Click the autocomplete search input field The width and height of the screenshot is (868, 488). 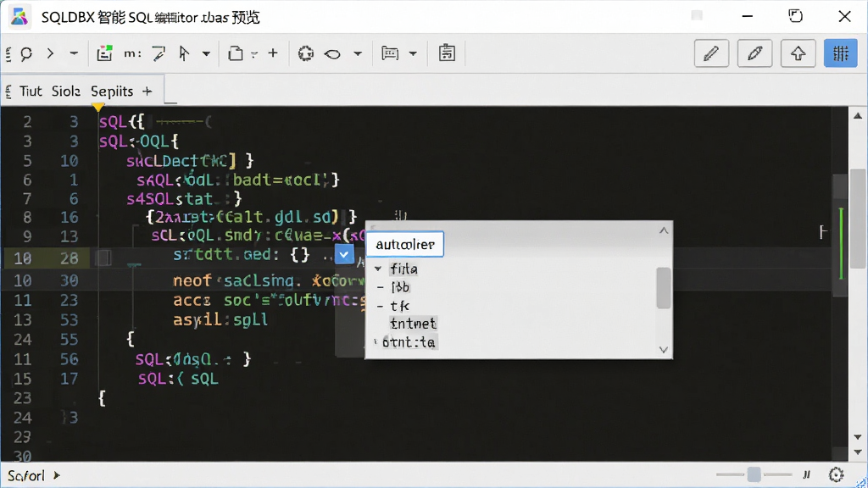tap(405, 244)
